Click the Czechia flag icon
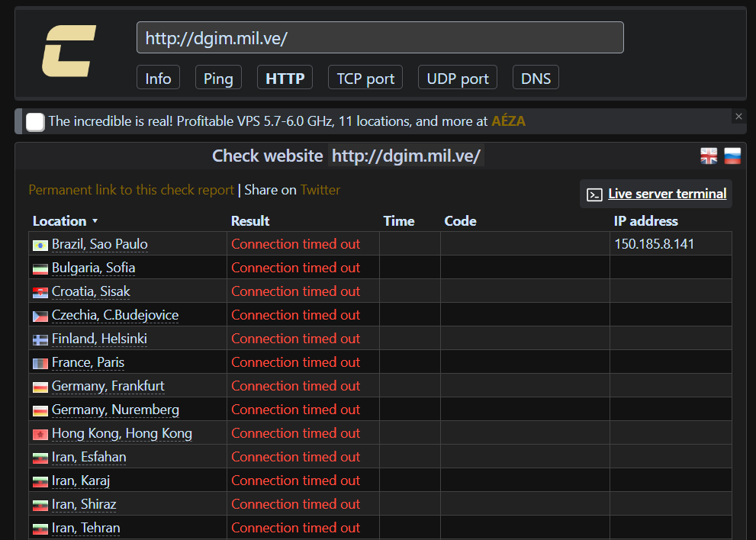Image resolution: width=756 pixels, height=540 pixels. 40,317
